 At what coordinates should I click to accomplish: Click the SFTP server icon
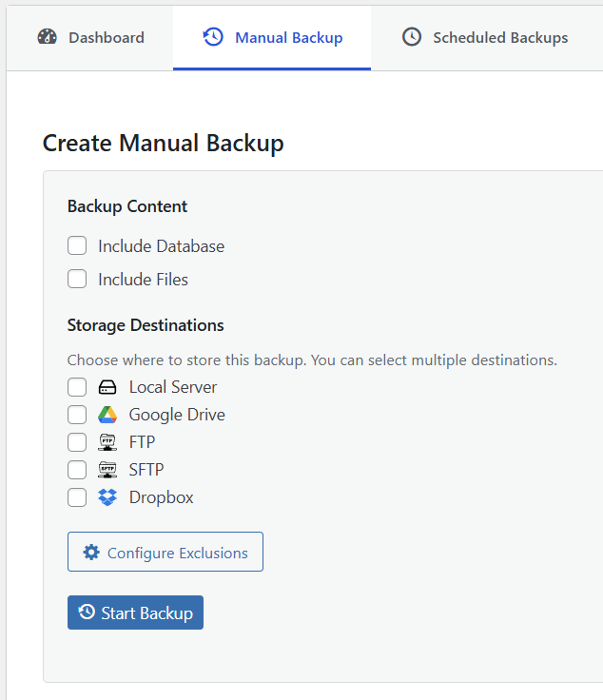pos(107,470)
